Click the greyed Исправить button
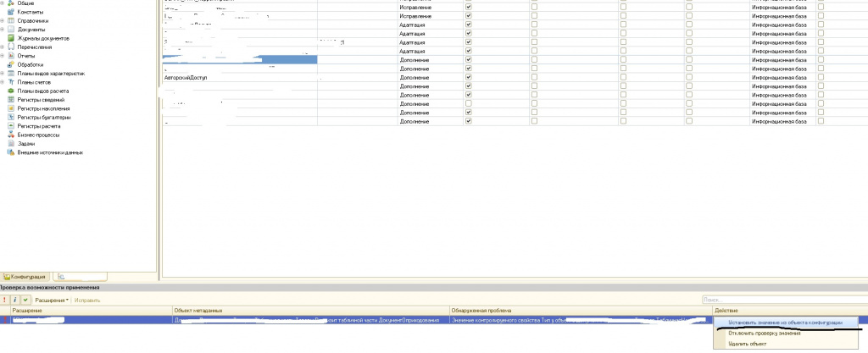 [x=87, y=300]
